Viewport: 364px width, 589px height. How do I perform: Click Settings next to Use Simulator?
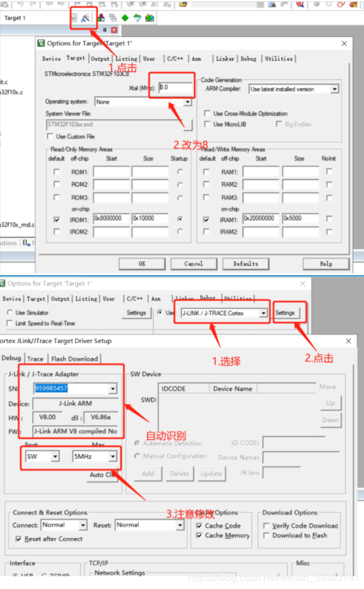pos(136,313)
